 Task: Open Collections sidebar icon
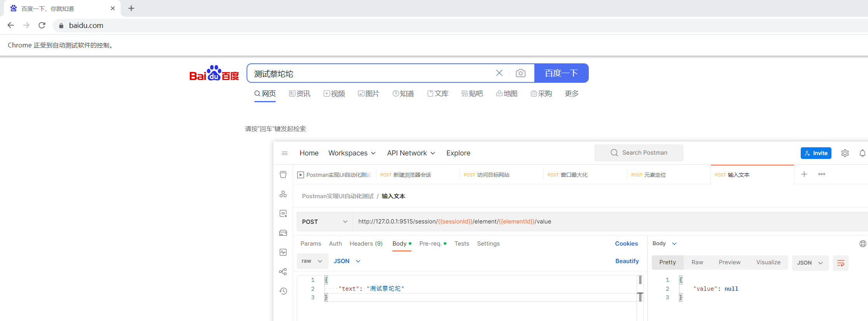click(283, 174)
